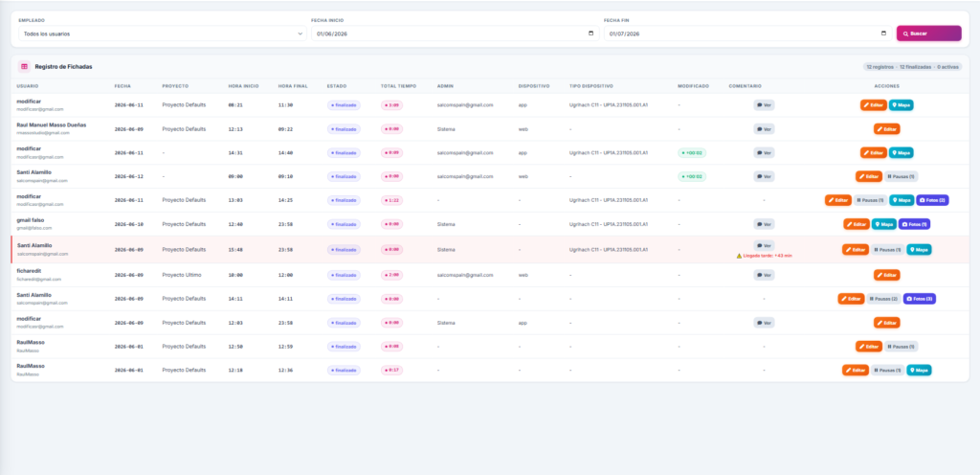Open the Fecha Fin calendar picker icon

point(883,34)
